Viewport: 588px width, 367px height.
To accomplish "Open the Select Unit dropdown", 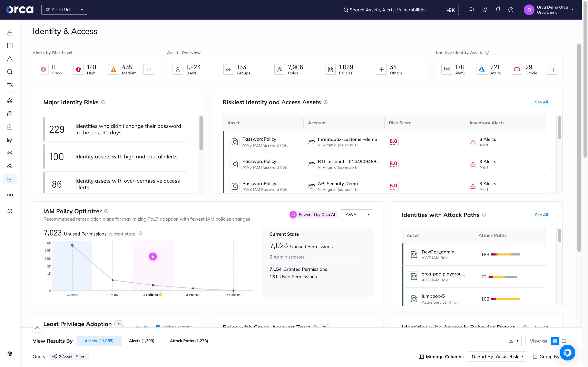I will 64,10.
